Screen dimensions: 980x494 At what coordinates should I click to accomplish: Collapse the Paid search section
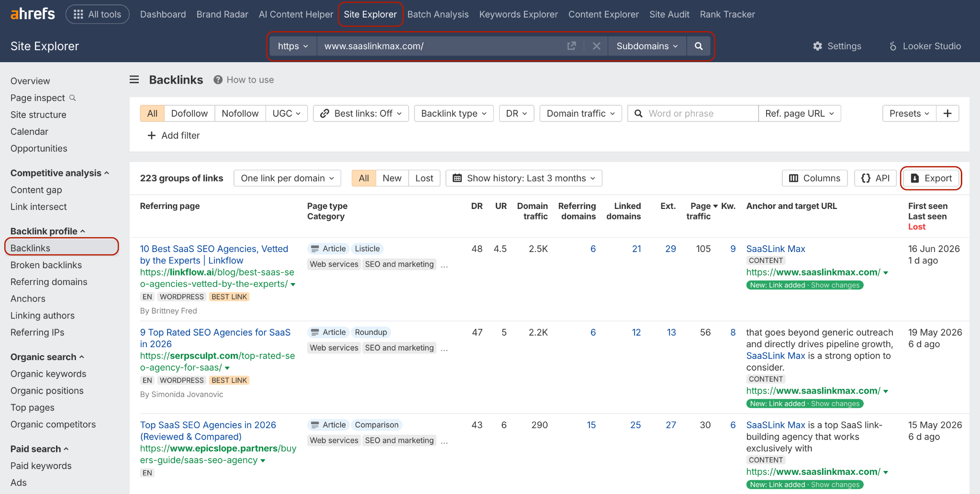(x=40, y=449)
